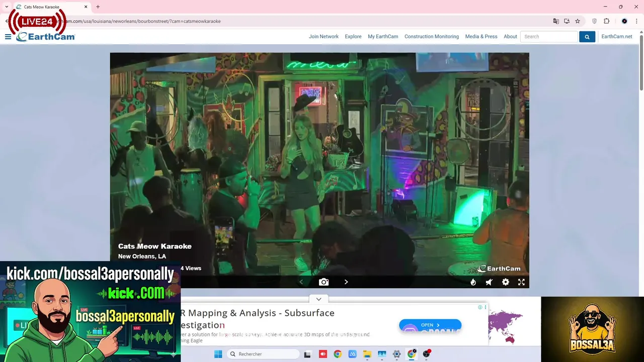
Task: Open the red app on taskbar
Action: pos(323,354)
